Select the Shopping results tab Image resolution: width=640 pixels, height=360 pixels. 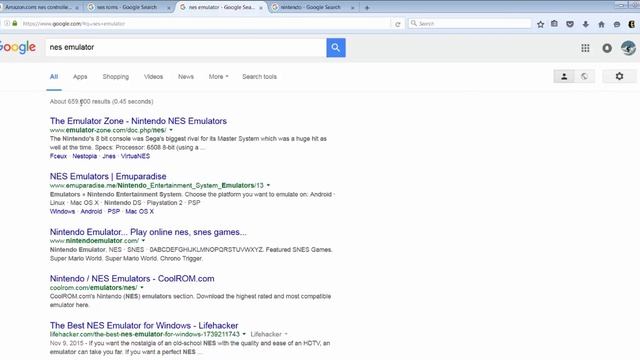pos(116,77)
